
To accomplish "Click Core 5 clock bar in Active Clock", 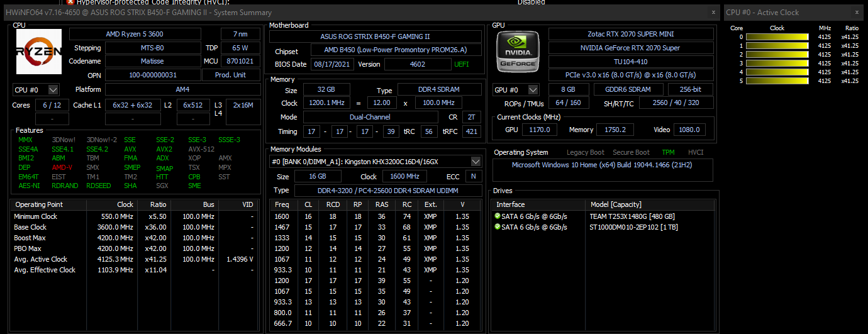I will point(777,81).
